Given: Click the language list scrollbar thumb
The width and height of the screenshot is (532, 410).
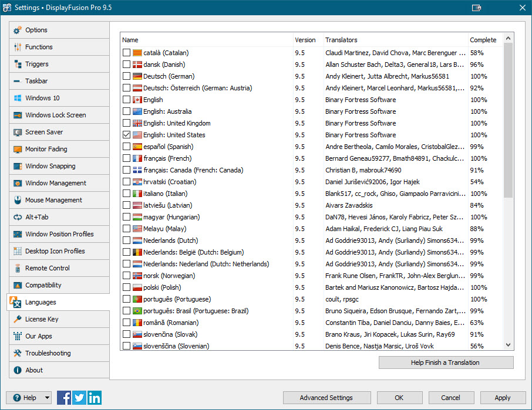Looking at the screenshot, I should click(508, 120).
